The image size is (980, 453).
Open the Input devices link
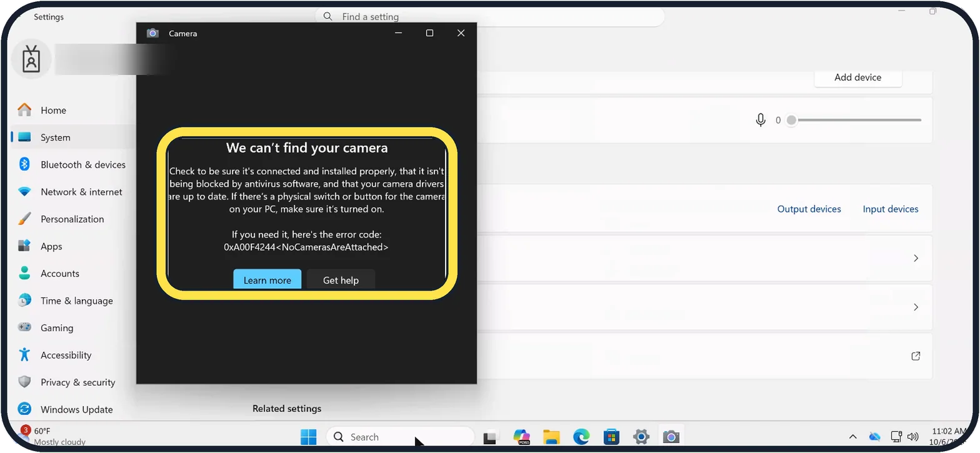tap(891, 209)
